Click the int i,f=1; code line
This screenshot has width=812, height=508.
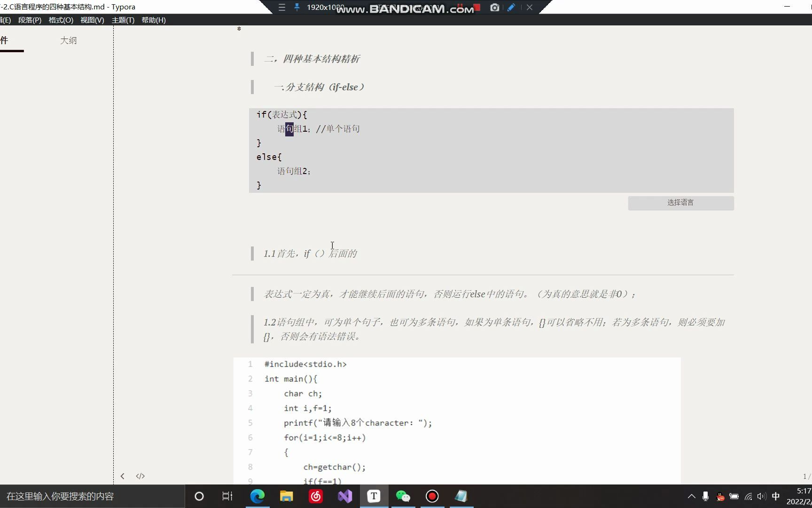tap(308, 408)
